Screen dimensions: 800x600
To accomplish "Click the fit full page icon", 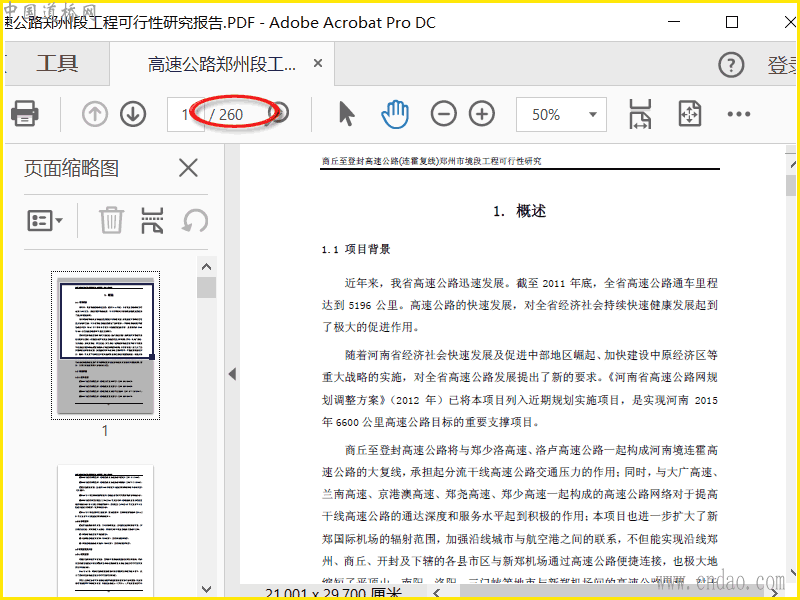I will [x=689, y=114].
